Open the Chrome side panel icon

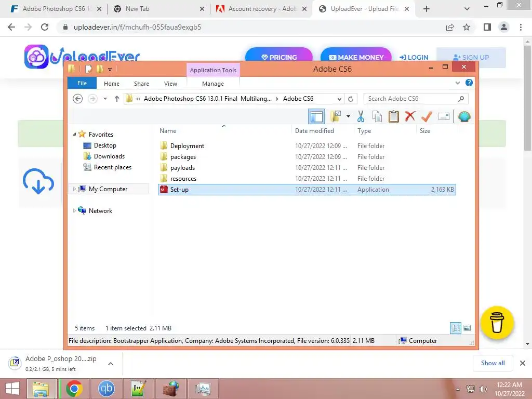487,27
